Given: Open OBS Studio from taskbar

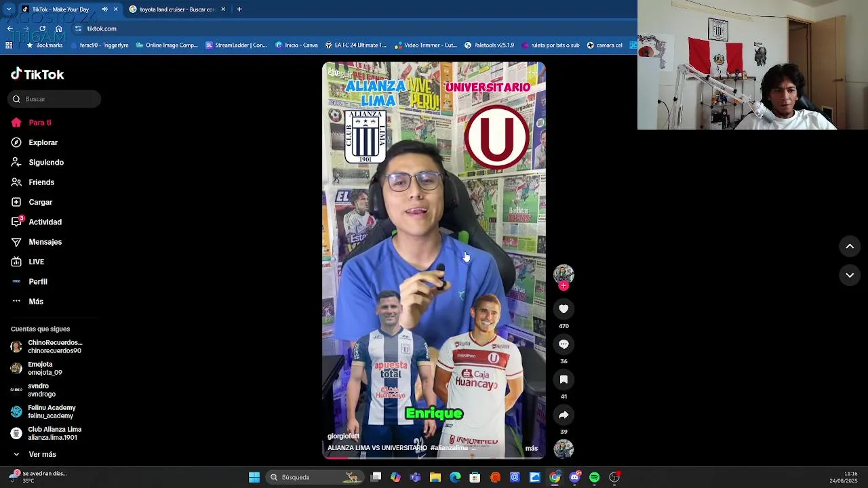Looking at the screenshot, I should [614, 477].
